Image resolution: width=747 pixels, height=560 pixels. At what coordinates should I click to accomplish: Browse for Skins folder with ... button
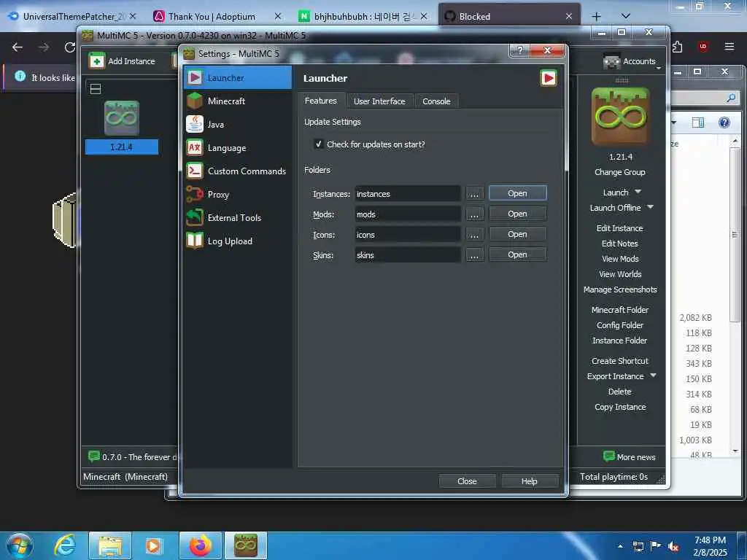tap(474, 255)
